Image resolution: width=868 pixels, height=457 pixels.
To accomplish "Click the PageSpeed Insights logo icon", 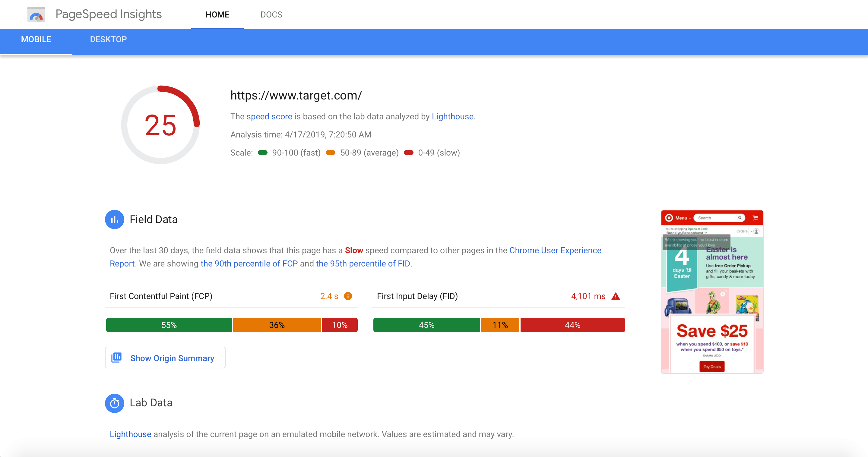I will 36,14.
